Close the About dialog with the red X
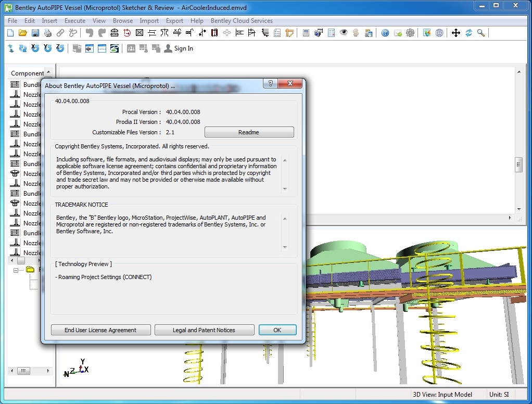The image size is (532, 404). [290, 83]
